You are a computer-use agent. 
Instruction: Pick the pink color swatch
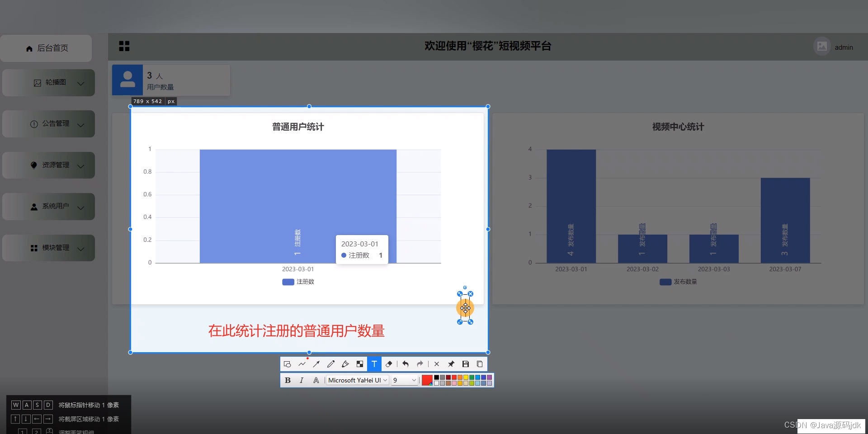click(454, 383)
